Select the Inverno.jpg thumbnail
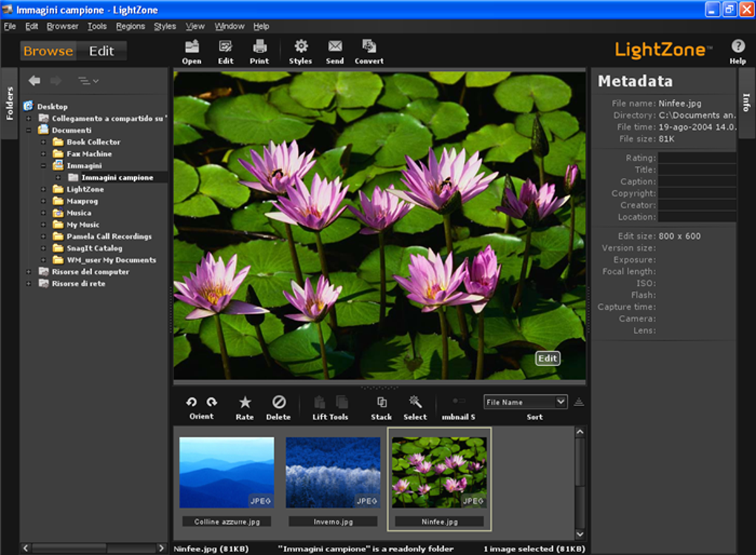The height and width of the screenshot is (555, 756). click(x=333, y=471)
